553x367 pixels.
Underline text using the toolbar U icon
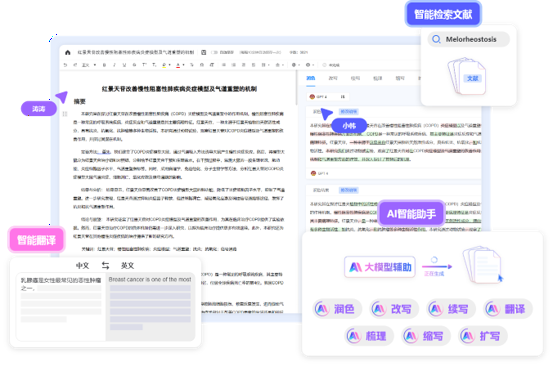coord(124,65)
